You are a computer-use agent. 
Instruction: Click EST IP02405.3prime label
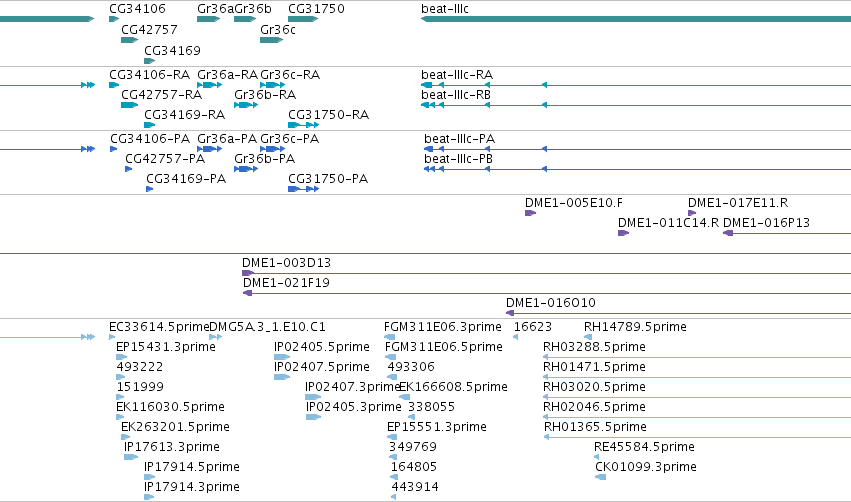click(354, 407)
